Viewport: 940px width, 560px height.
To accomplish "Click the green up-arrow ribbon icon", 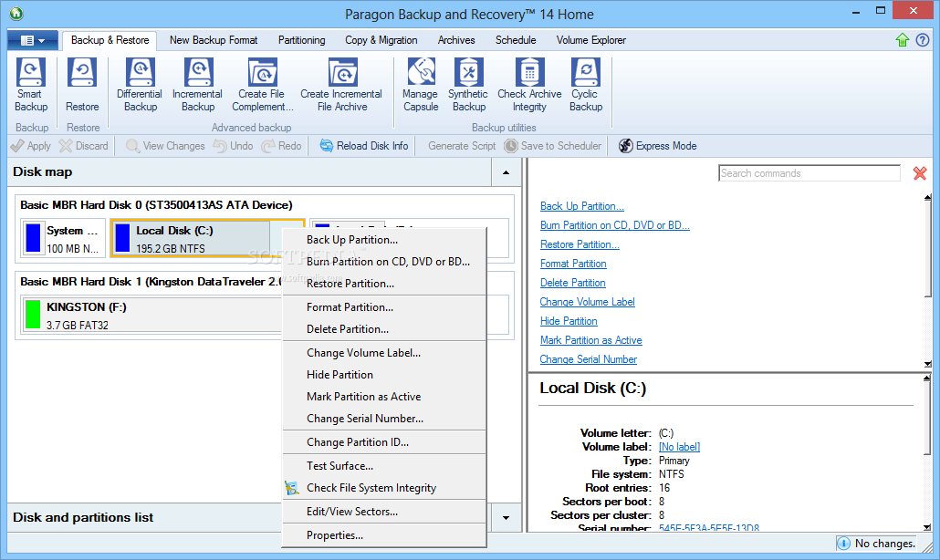I will click(903, 40).
